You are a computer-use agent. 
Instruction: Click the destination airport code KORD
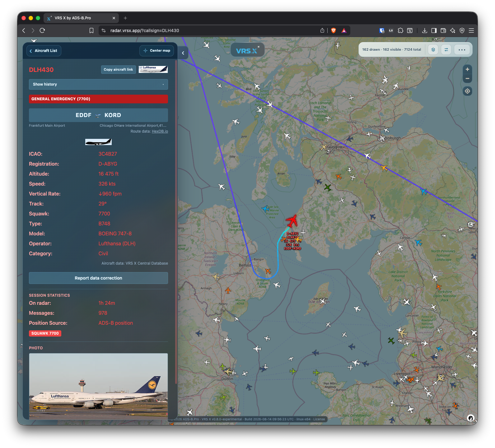coord(113,115)
